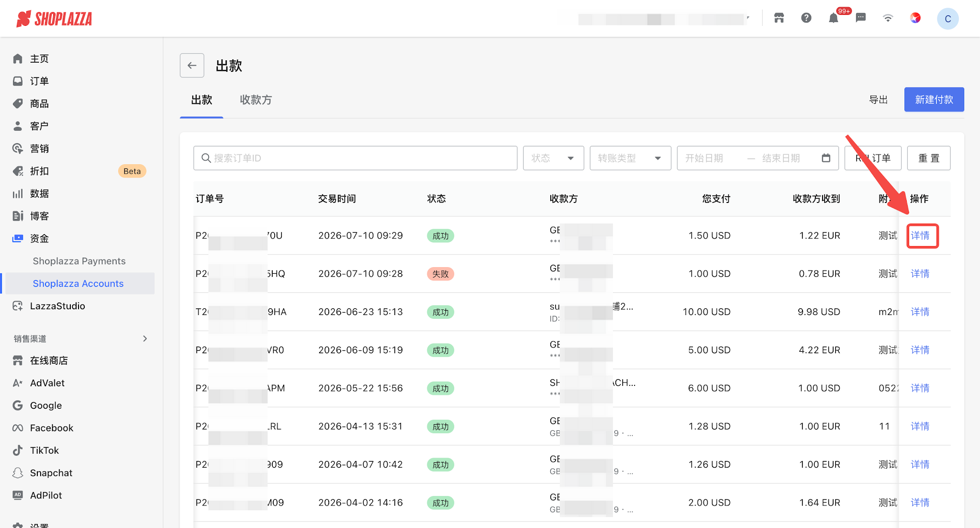Click the 4.22 EUR received amount
This screenshot has height=528, width=980.
[x=820, y=350]
